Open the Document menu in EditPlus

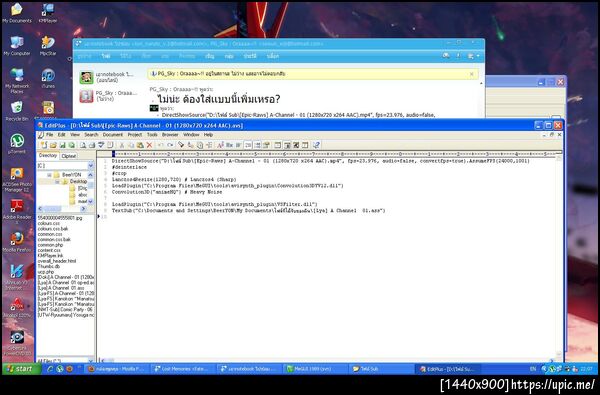(113, 135)
